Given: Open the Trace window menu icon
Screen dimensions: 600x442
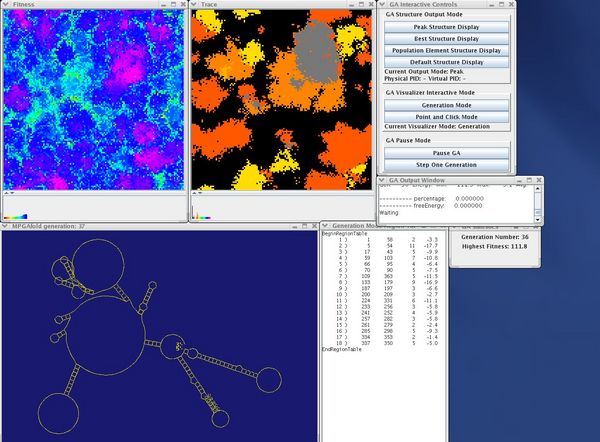Looking at the screenshot, I should pos(195,5).
